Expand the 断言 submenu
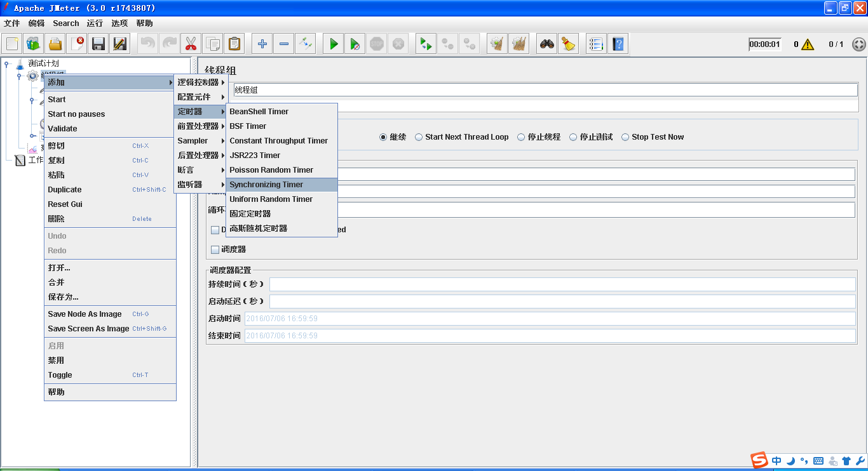Screen dimensions: 868x471 point(201,170)
